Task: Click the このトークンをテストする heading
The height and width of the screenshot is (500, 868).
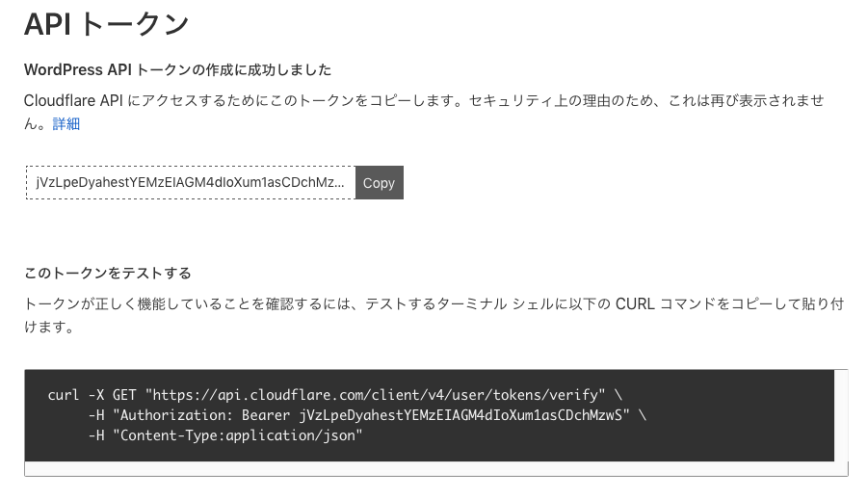Action: click(108, 273)
